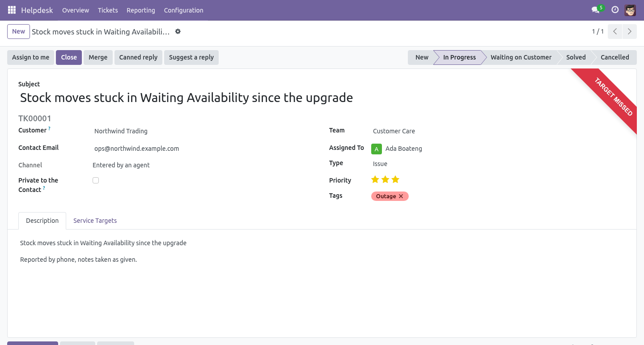Show help for Private to the Contact
This screenshot has width=644, height=345.
(44, 188)
